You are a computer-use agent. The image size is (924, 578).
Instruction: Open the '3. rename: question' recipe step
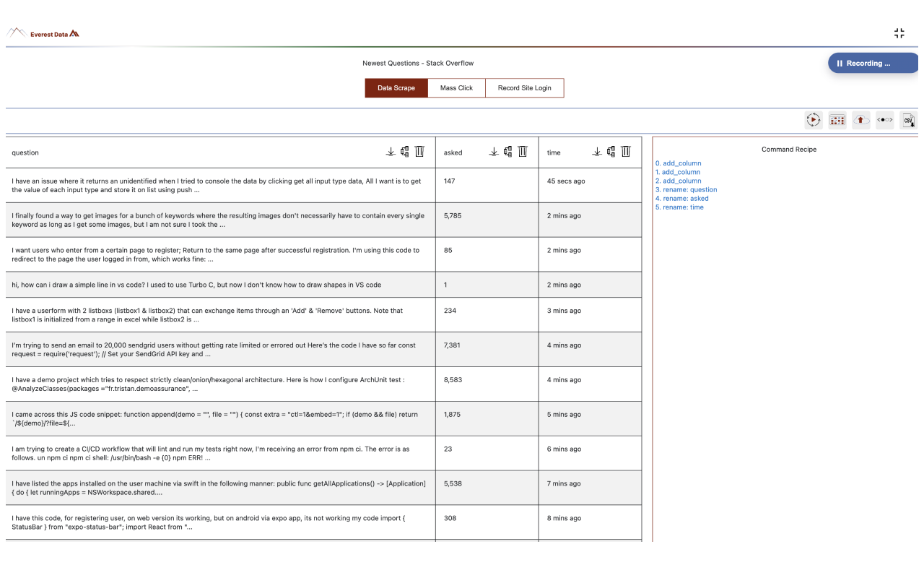(686, 189)
